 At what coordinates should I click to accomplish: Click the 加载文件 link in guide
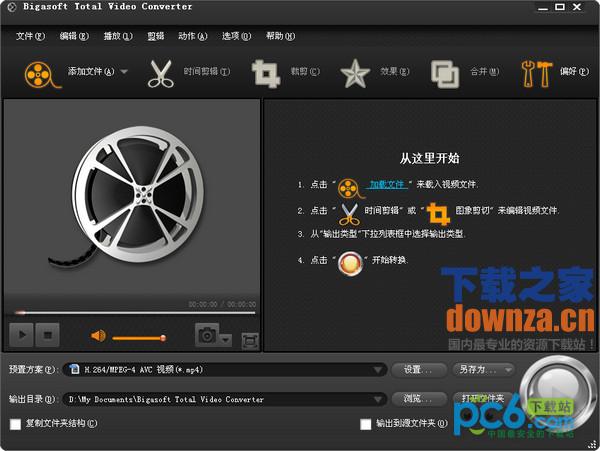[387, 184]
